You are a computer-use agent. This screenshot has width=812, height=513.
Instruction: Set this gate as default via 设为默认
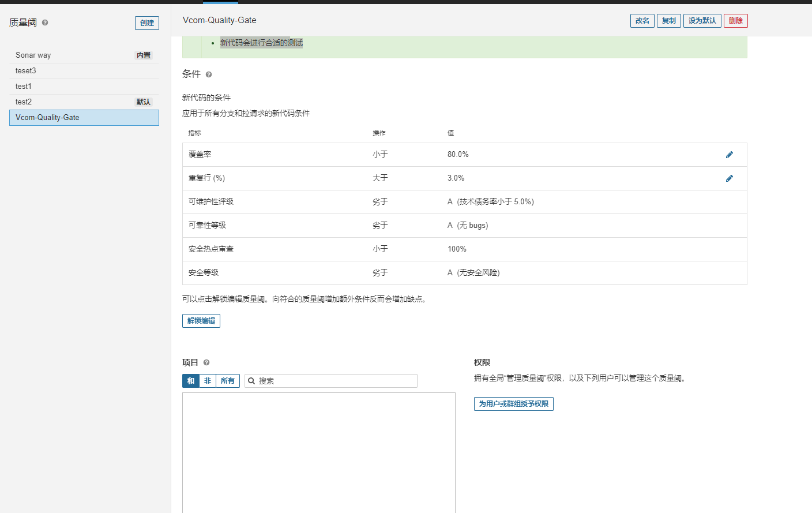click(702, 21)
